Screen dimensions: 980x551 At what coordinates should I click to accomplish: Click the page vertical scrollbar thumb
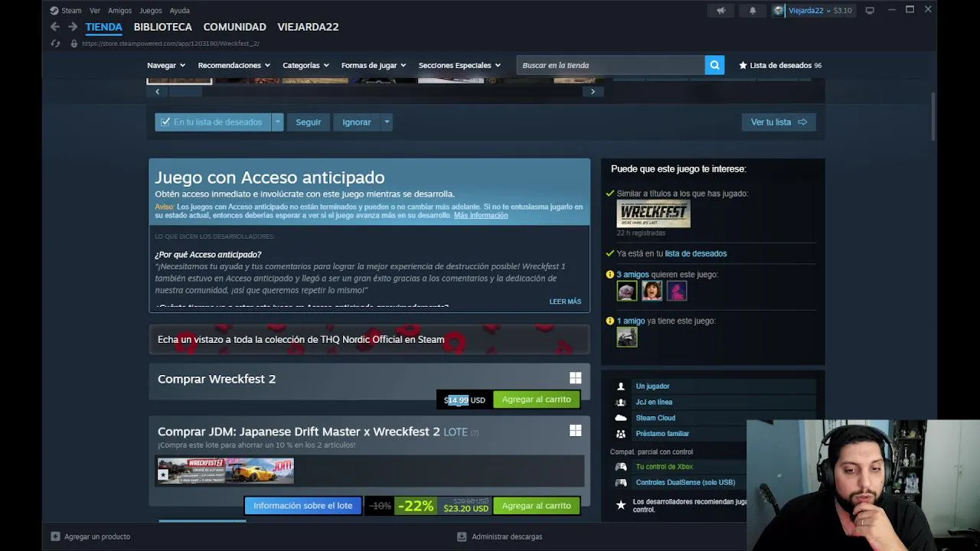click(933, 116)
